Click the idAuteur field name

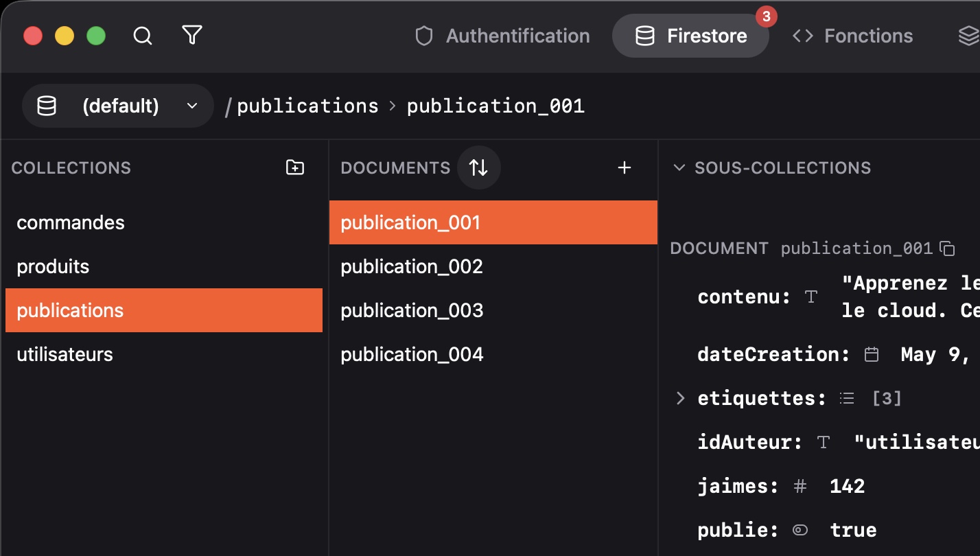tap(749, 442)
